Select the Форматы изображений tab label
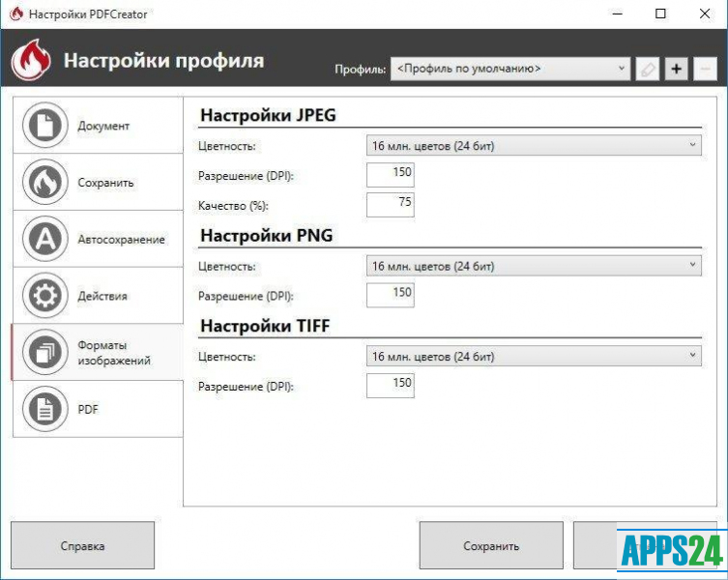 pos(114,353)
